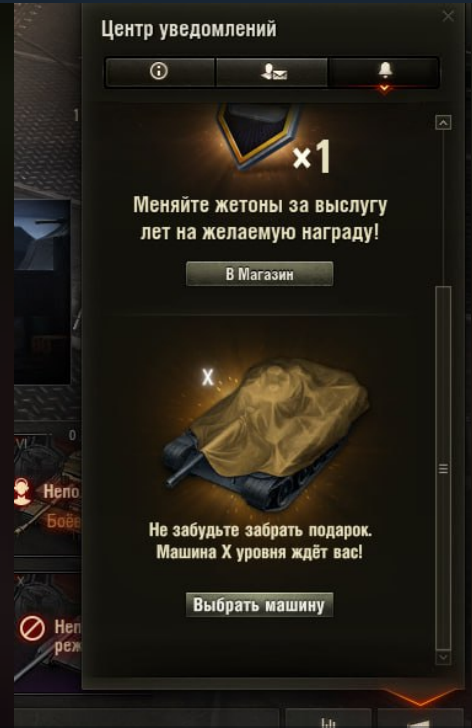The image size is (472, 728).
Task: Click the notification list scrollbar thumb
Action: pos(443,468)
